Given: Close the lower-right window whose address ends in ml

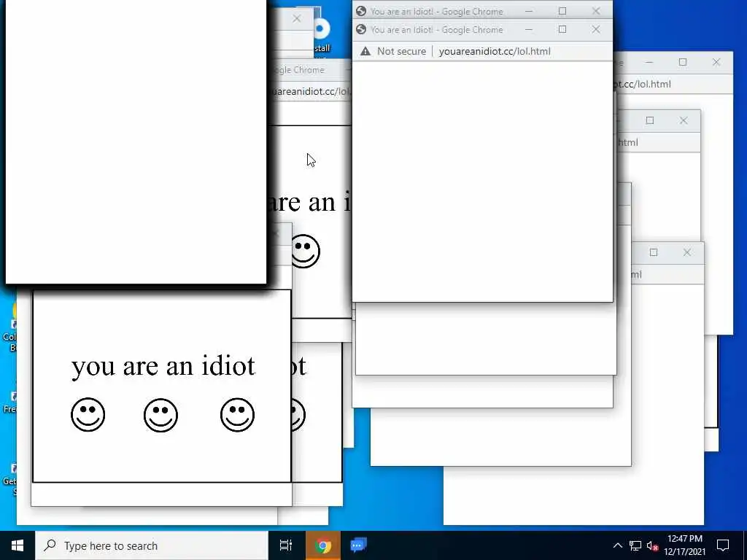Looking at the screenshot, I should (x=687, y=252).
